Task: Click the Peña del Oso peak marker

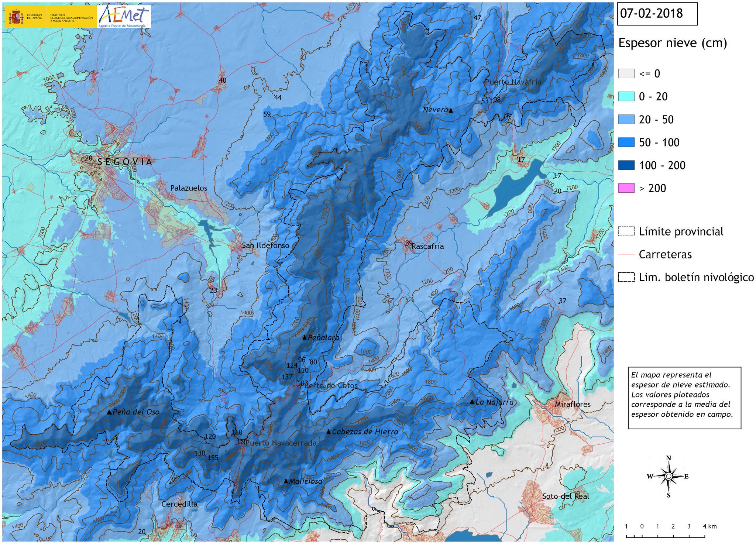Action: tap(109, 412)
